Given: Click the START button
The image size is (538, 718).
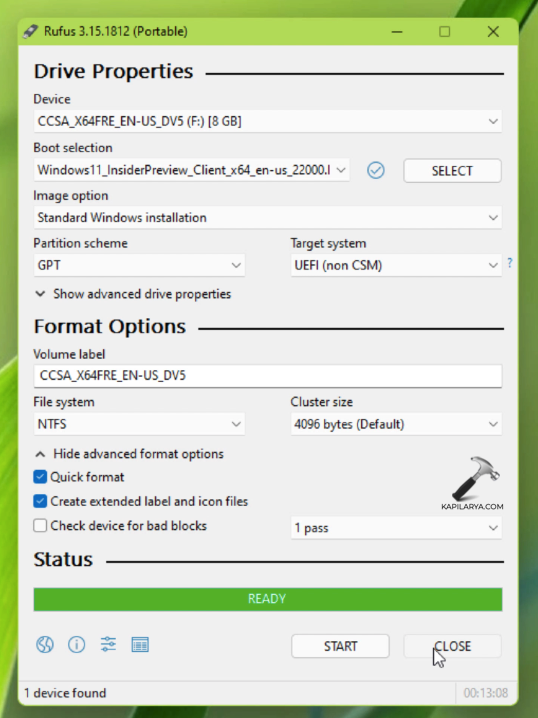Looking at the screenshot, I should [340, 646].
